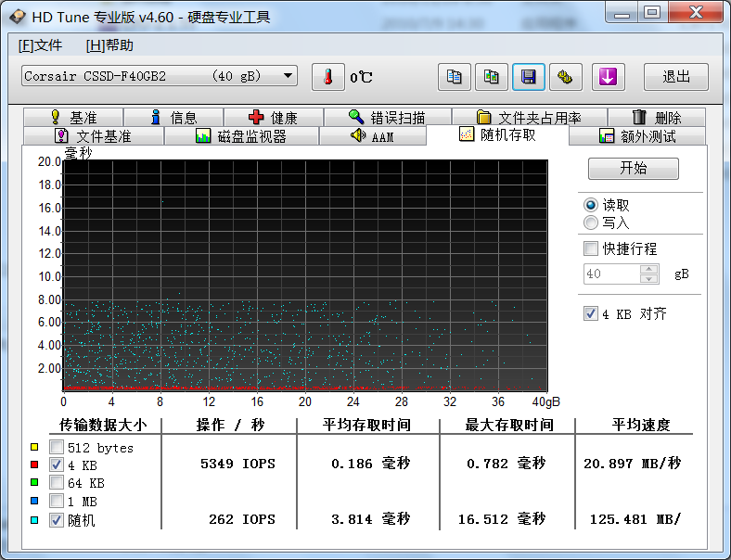The width and height of the screenshot is (731, 560).
Task: Open the [F]文件 menu
Action: pyautogui.click(x=40, y=45)
